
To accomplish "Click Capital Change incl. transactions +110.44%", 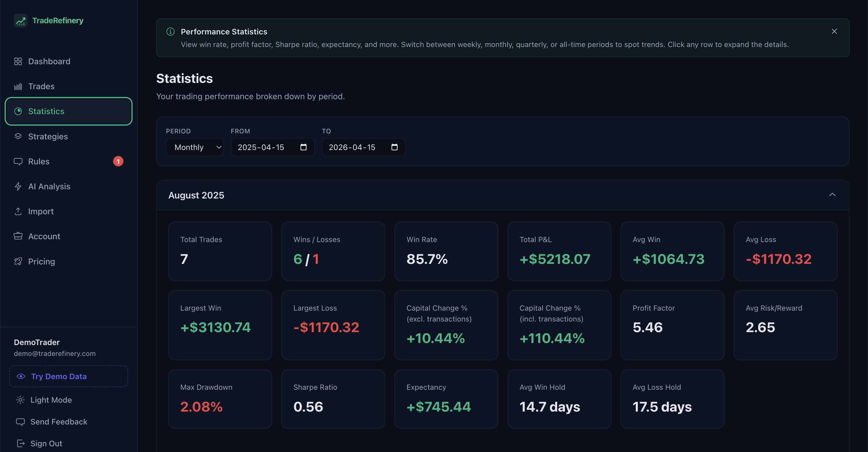I will tap(552, 338).
